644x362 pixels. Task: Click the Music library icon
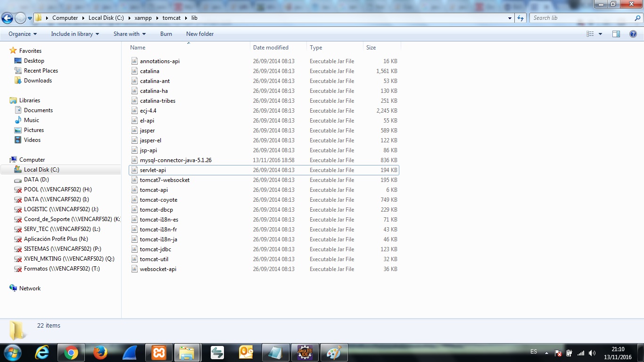click(x=18, y=120)
